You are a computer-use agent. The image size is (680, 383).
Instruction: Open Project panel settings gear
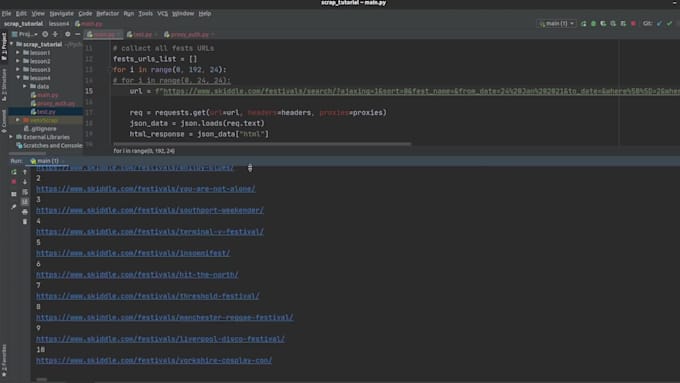point(67,34)
